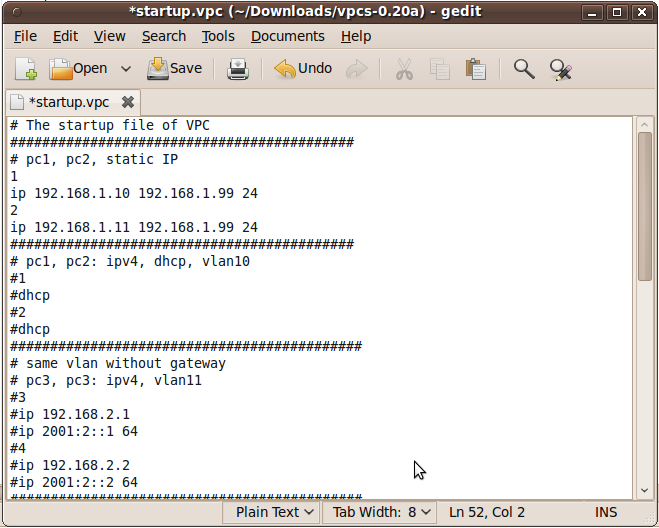Image resolution: width=659 pixels, height=528 pixels.
Task: Click the window menu button in title bar
Action: point(17,12)
